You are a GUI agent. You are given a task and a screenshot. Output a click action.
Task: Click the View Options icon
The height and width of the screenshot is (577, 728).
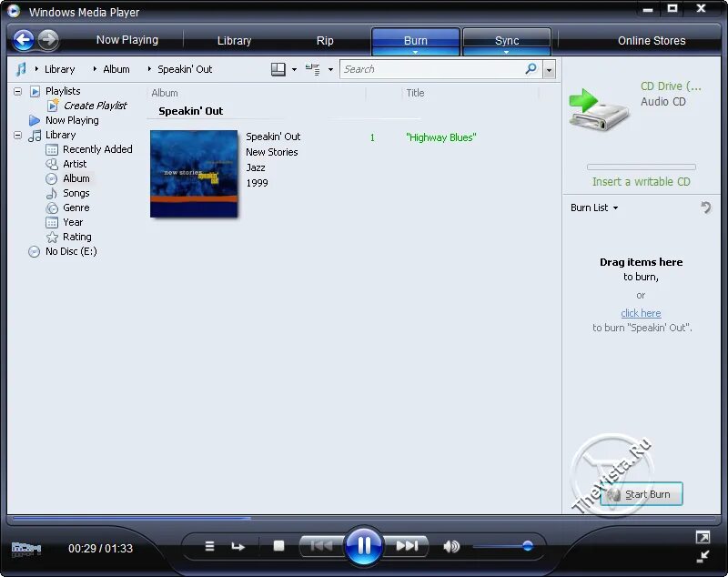coord(313,69)
